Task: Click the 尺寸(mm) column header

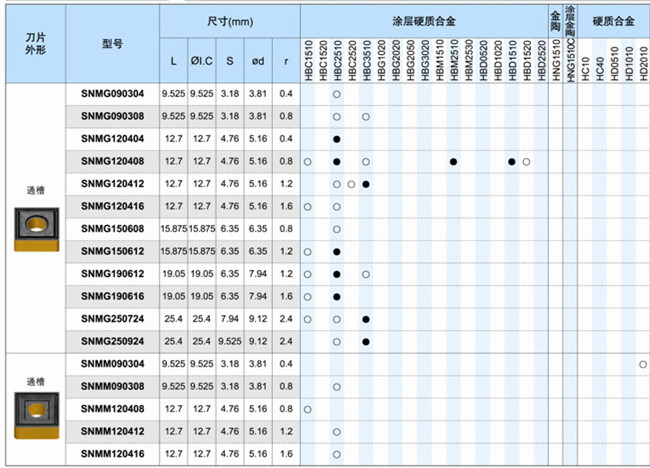Action: (229, 20)
